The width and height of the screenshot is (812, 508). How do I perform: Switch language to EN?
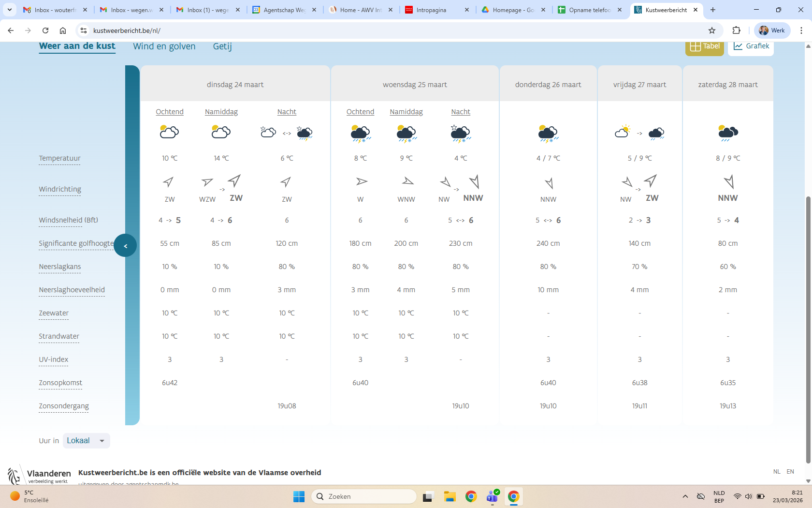pos(790,471)
